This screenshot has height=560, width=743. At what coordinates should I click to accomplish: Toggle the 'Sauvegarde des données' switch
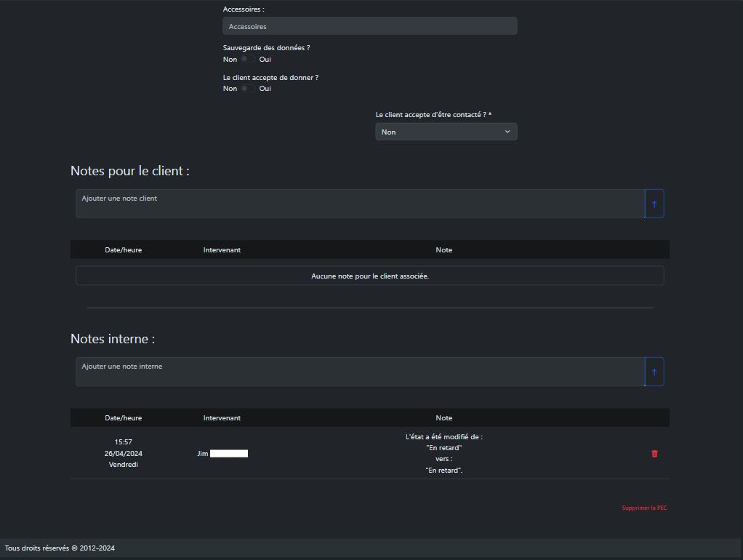248,59
